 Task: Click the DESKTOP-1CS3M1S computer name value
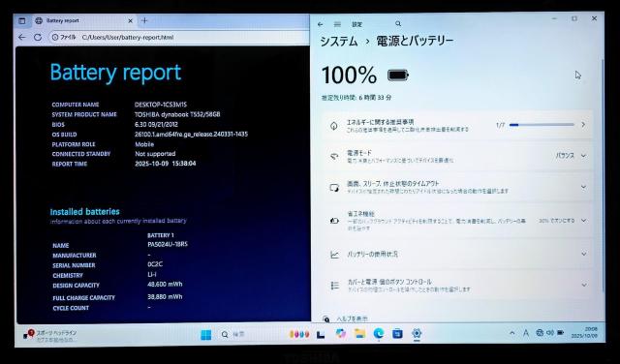coord(161,105)
